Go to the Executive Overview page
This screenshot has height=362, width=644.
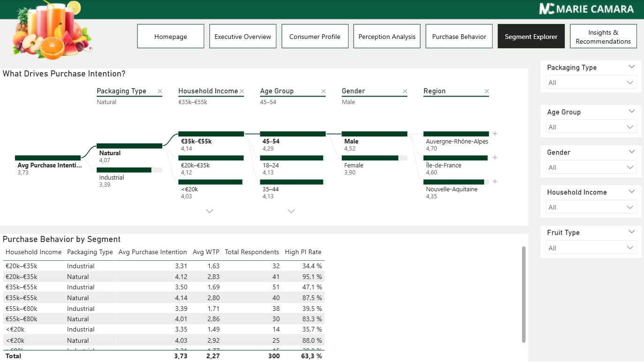click(x=242, y=37)
